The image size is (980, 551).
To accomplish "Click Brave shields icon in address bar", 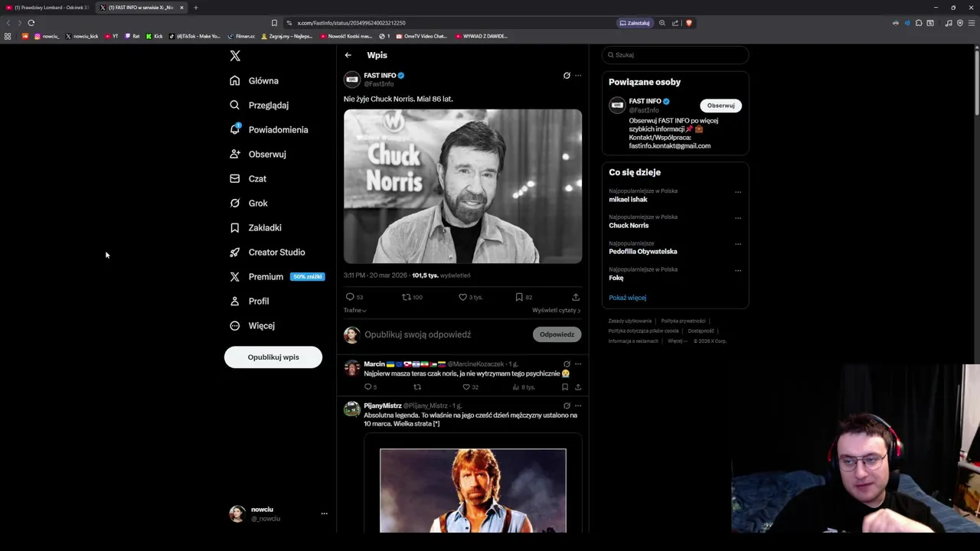I will tap(689, 23).
